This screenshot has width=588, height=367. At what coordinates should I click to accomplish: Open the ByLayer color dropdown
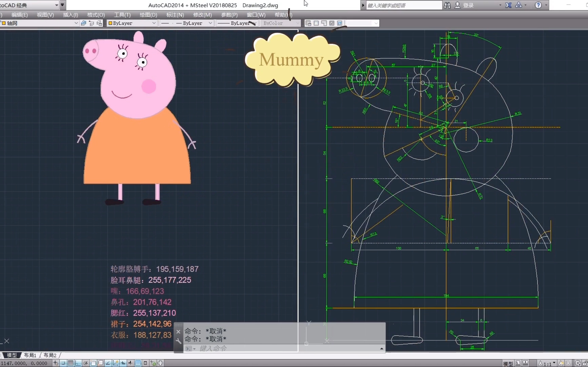pyautogui.click(x=153, y=23)
